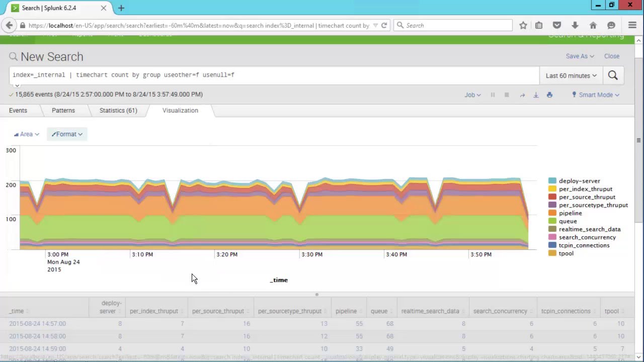Click tcpin_connections legend entry

579,245
